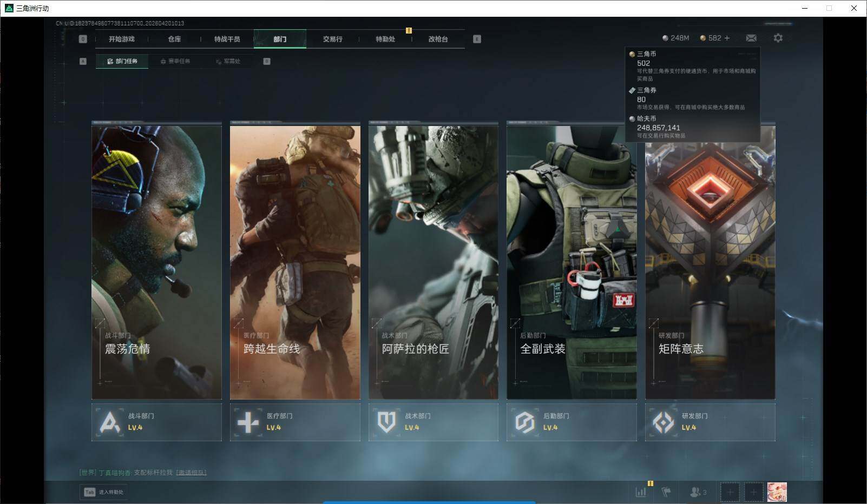
Task: Select the 部门任务 sub-tab
Action: [122, 61]
